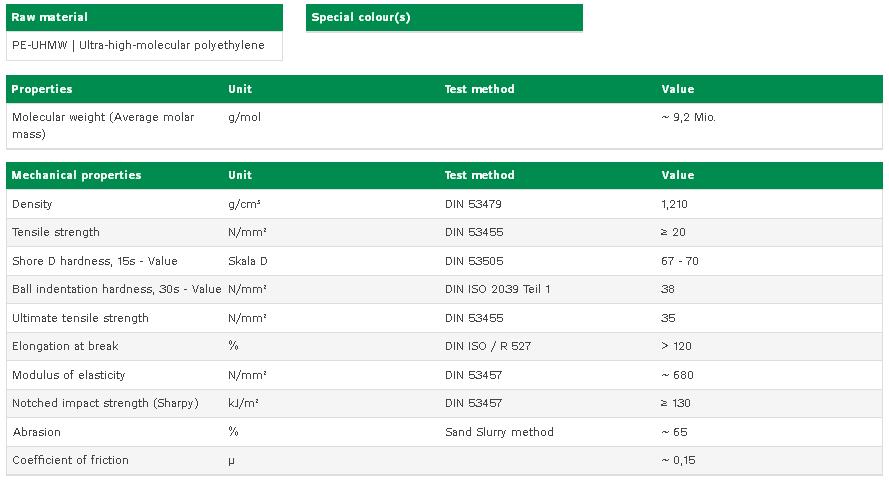This screenshot has width=889, height=481.
Task: Click the DIN ISO 2039 Teil 1 cell
Action: pyautogui.click(x=498, y=289)
